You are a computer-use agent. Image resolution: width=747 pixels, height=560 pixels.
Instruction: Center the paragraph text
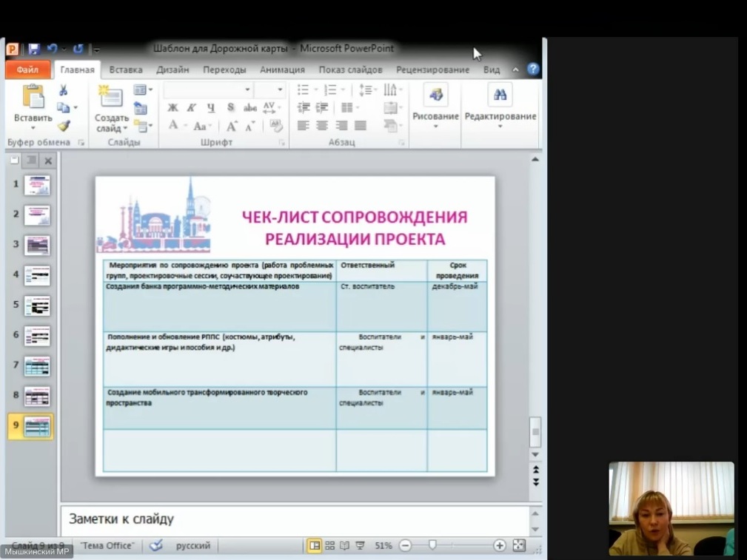(322, 126)
